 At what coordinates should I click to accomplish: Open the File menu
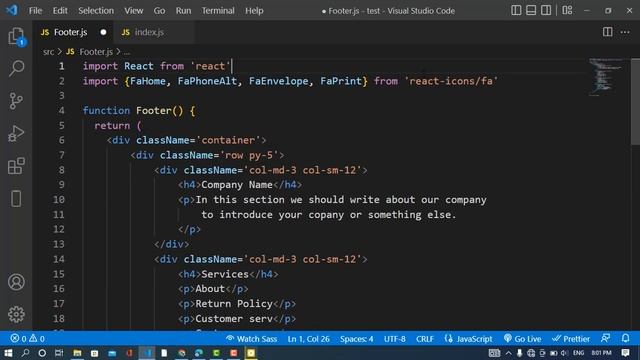tap(36, 11)
